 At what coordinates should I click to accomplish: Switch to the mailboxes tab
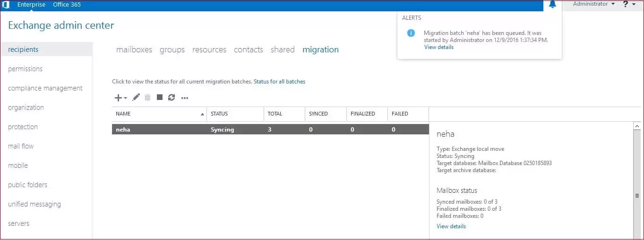point(134,50)
